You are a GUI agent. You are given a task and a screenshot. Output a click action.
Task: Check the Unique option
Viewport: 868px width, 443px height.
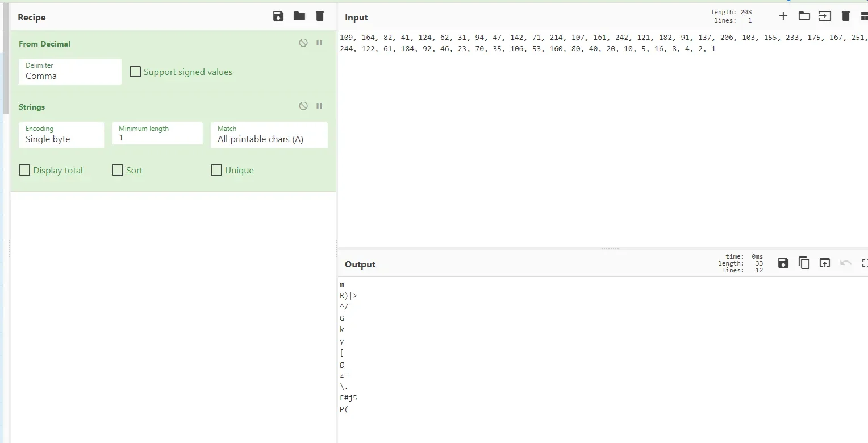pos(216,171)
